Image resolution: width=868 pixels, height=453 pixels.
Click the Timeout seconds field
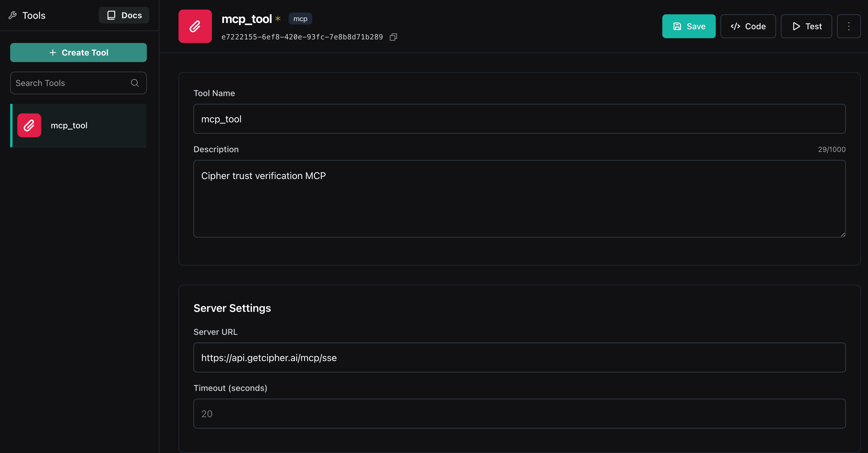point(519,414)
